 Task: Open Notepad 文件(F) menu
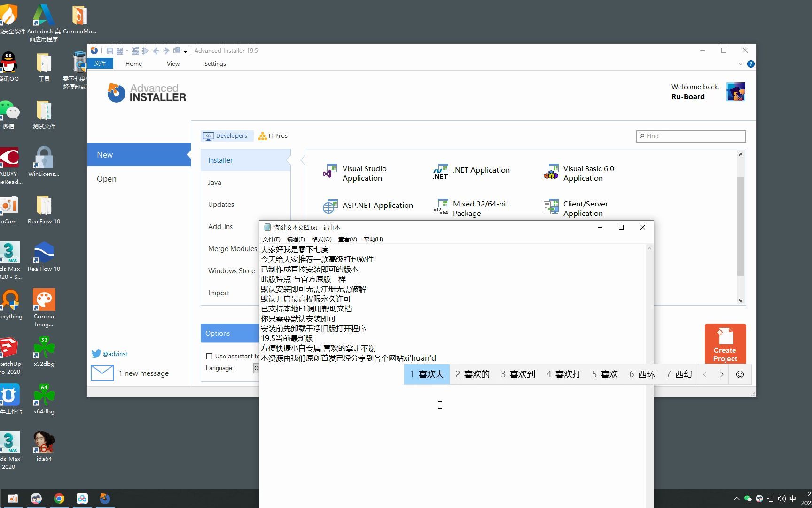pos(271,239)
